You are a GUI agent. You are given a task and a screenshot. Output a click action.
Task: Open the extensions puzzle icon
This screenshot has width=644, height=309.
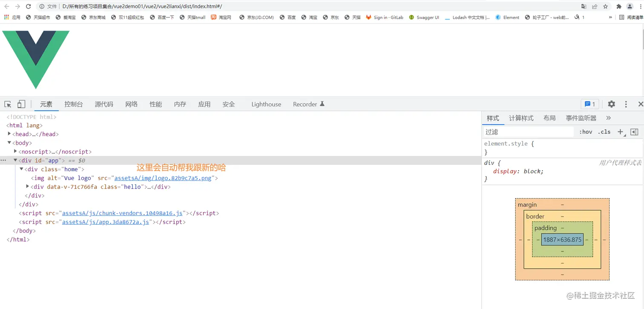pos(619,6)
